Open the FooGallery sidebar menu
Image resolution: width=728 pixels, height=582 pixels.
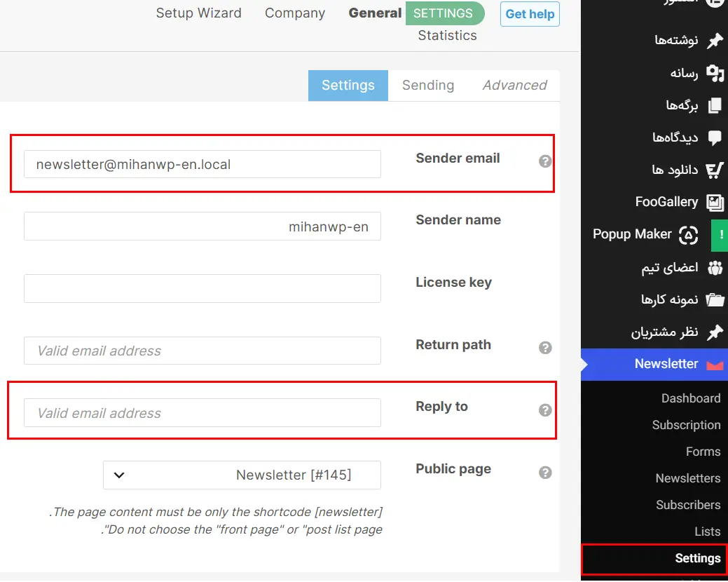coord(654,202)
